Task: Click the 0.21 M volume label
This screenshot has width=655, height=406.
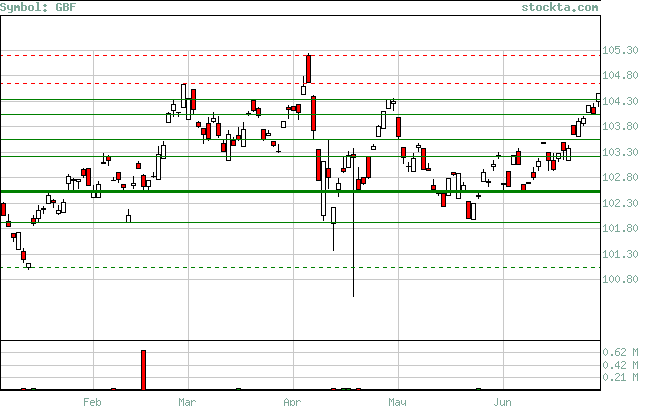Action: point(620,377)
